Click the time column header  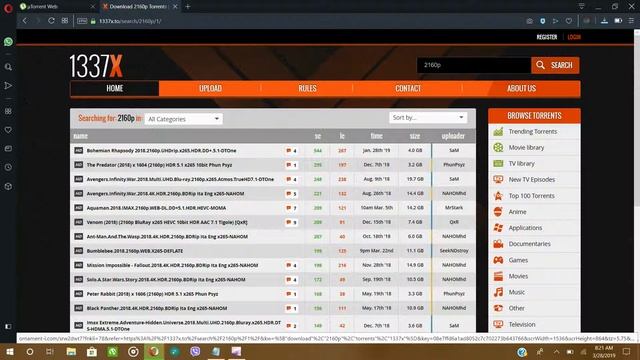[376, 136]
